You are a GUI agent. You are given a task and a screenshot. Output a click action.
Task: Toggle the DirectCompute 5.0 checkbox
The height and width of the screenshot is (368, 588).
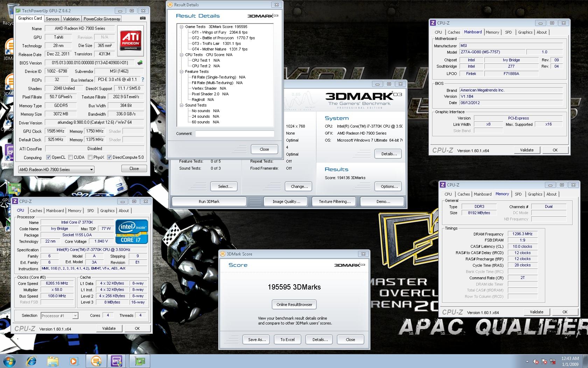[109, 157]
